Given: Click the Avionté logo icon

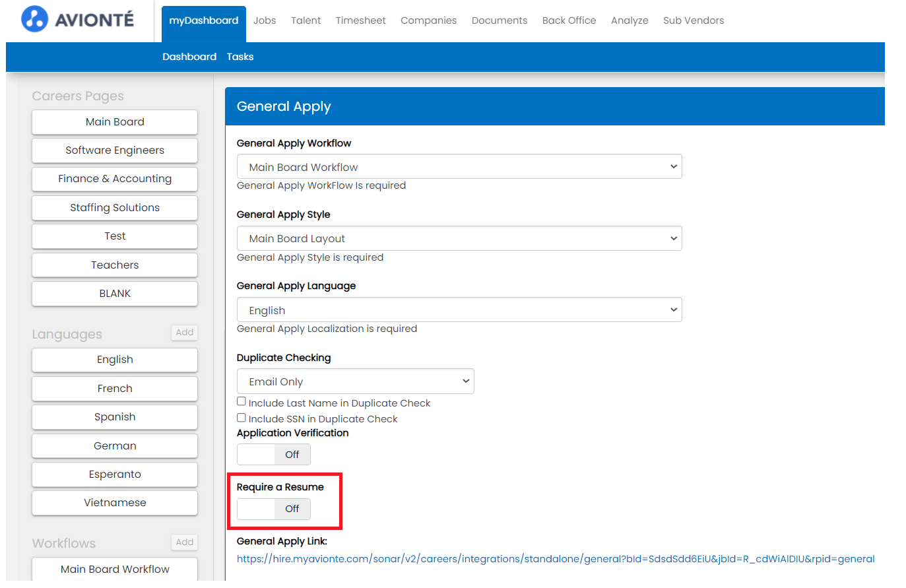Looking at the screenshot, I should [x=34, y=19].
